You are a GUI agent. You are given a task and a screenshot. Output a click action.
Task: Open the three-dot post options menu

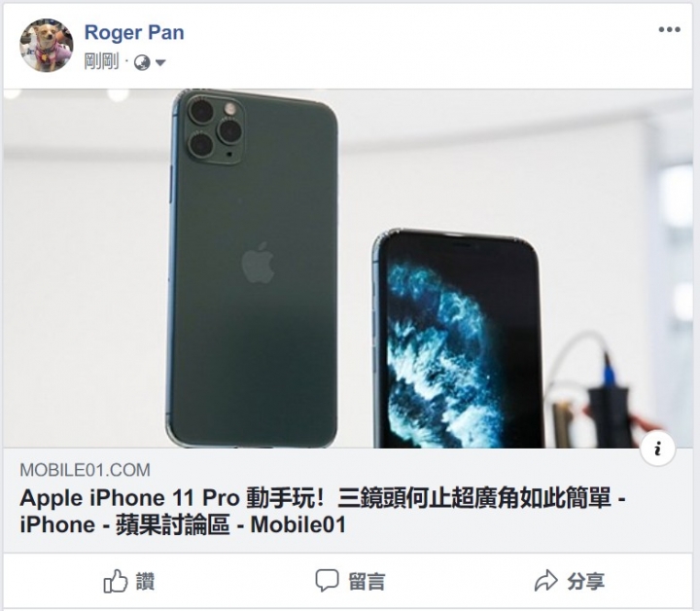click(669, 30)
